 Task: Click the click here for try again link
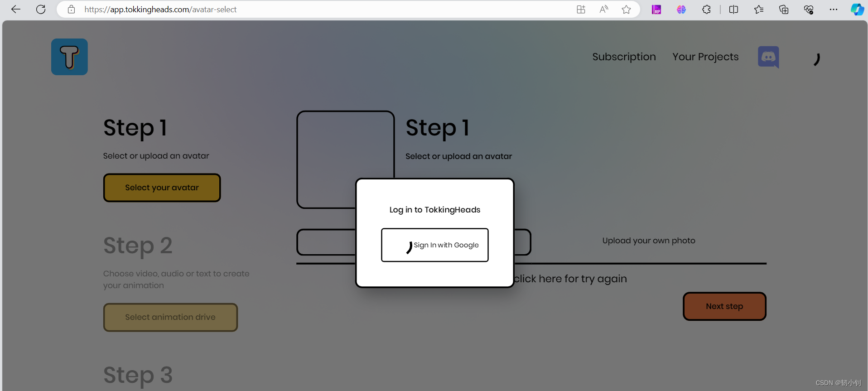(x=570, y=279)
